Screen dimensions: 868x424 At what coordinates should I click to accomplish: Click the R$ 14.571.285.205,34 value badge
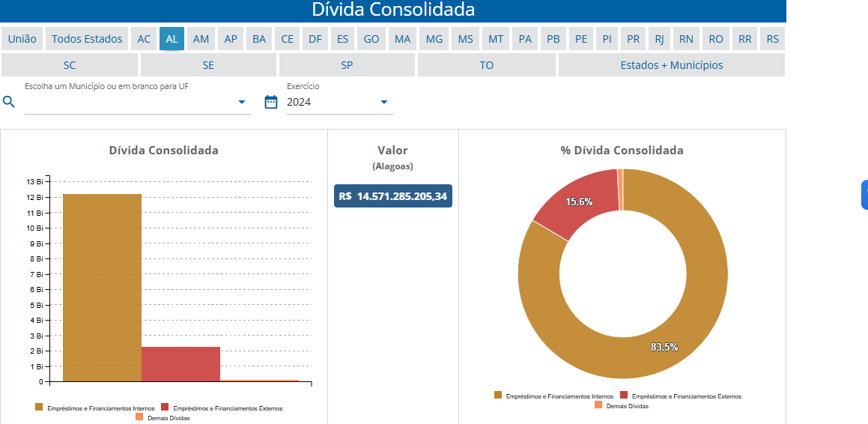click(x=393, y=196)
